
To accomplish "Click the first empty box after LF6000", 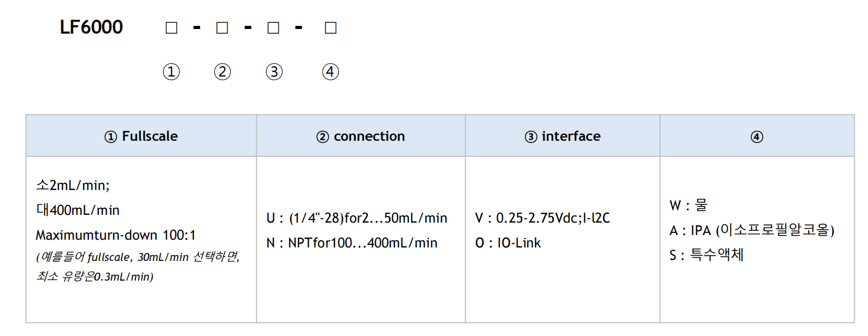I will (x=171, y=27).
